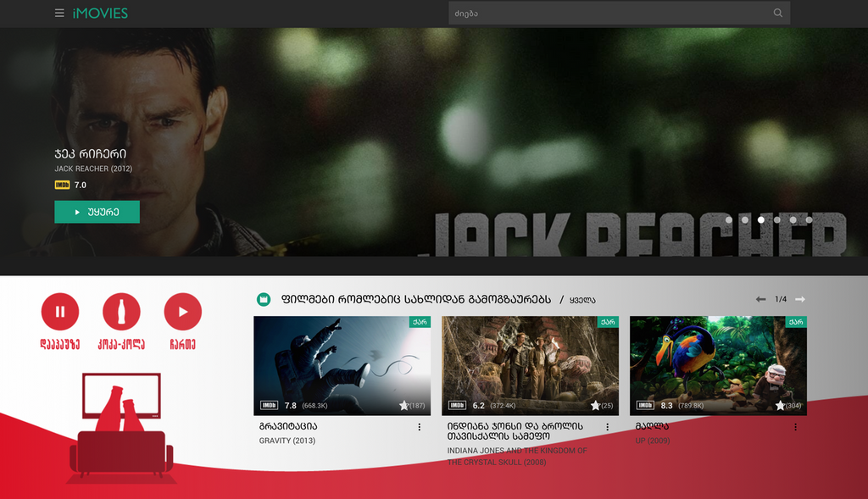Image resolution: width=868 pixels, height=499 pixels.
Task: Click the green language tag on Gravity
Action: coord(420,322)
